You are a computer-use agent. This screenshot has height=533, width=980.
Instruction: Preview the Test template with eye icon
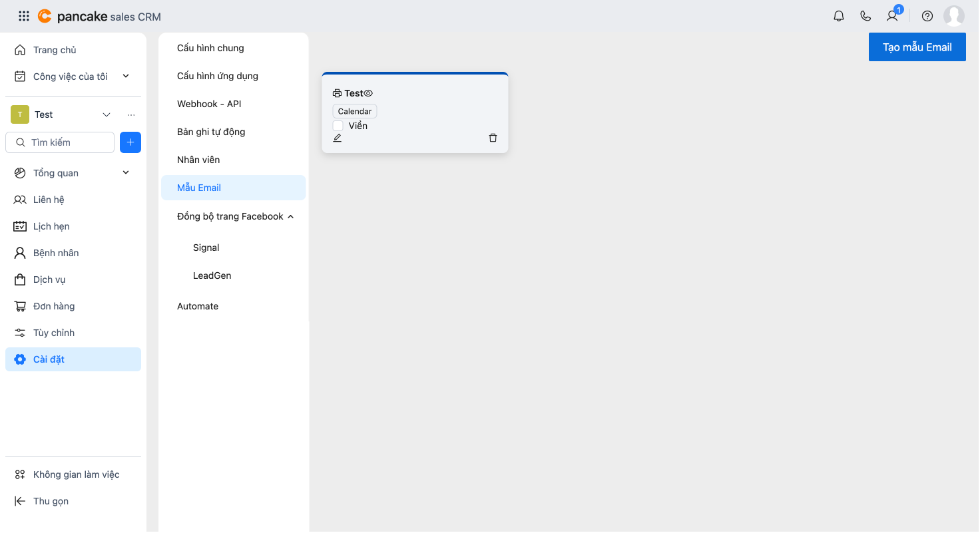pyautogui.click(x=368, y=93)
